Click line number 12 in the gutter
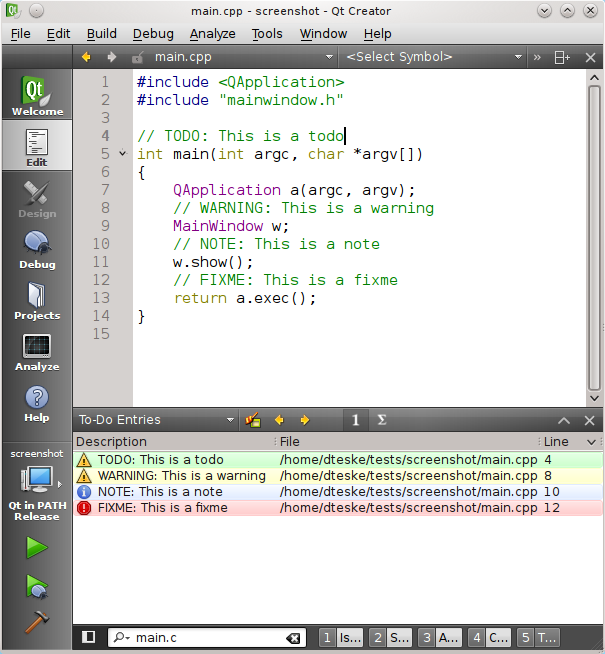 click(x=101, y=280)
